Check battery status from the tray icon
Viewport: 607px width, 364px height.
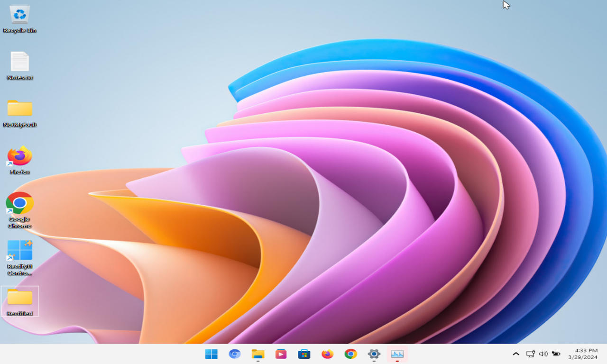tap(556, 354)
